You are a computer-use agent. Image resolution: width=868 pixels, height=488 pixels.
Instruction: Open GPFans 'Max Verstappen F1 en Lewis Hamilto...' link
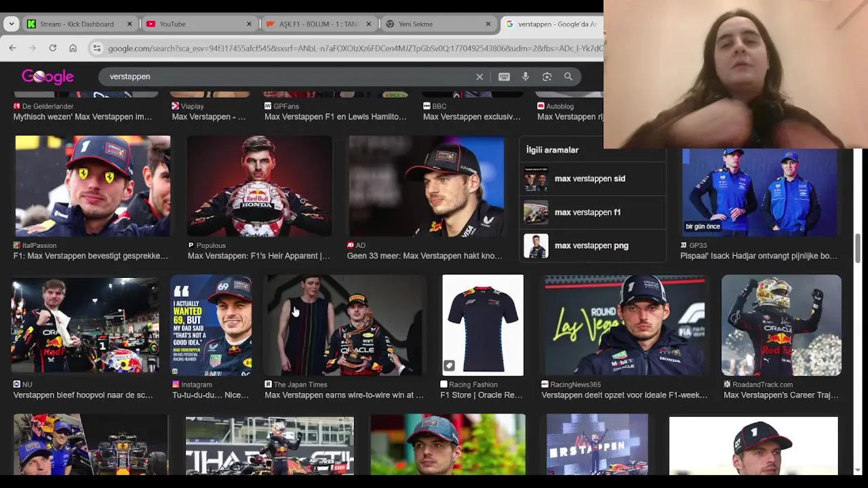336,117
